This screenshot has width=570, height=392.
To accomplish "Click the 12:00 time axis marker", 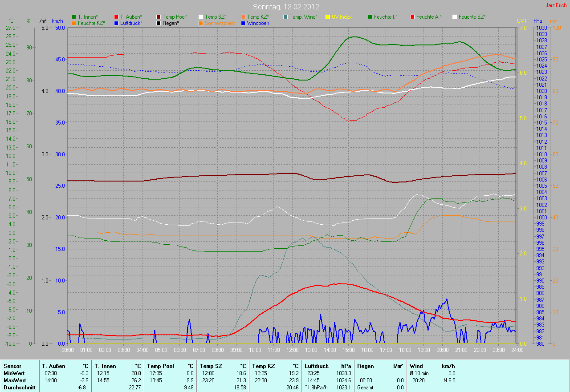I will pos(292,350).
